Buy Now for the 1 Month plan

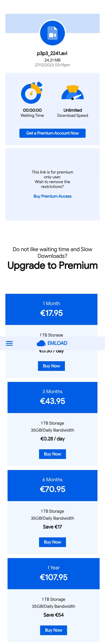[x=51, y=366]
